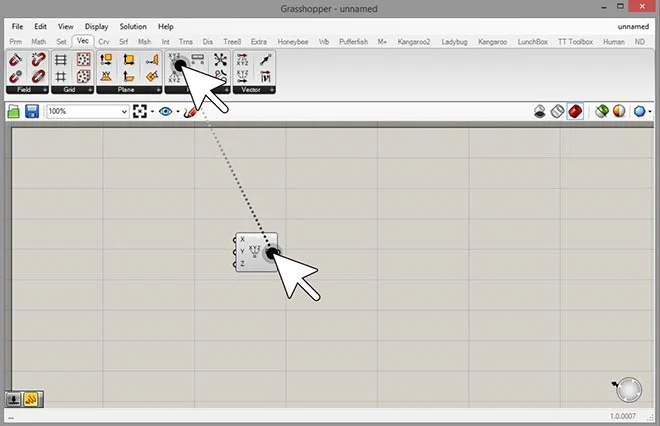Pick the Populate 2D dotted square icon
This screenshot has height=426, width=660.
(84, 60)
